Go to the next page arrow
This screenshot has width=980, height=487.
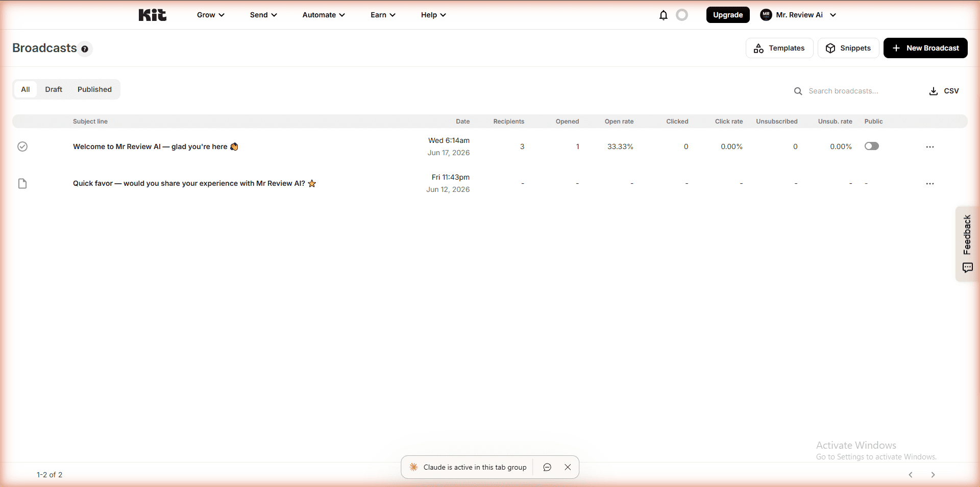[x=933, y=475]
